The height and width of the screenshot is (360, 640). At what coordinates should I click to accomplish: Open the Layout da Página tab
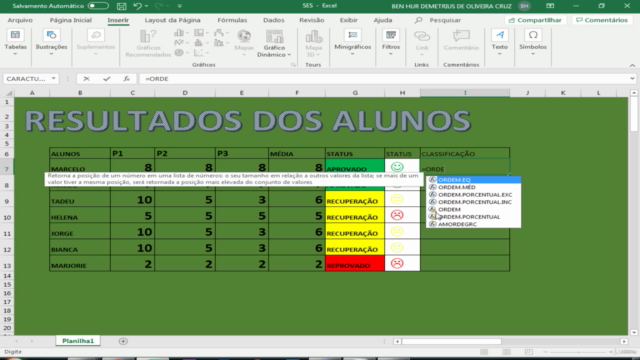tap(172, 20)
